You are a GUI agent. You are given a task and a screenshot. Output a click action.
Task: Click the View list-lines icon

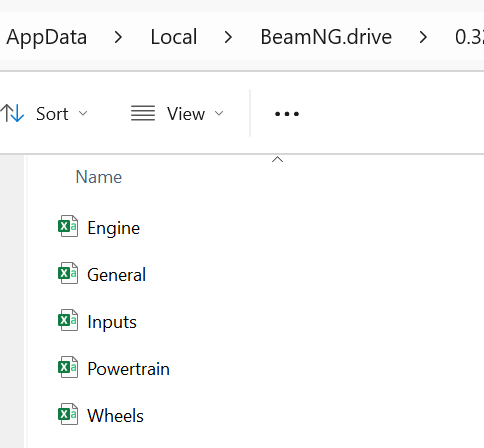143,113
